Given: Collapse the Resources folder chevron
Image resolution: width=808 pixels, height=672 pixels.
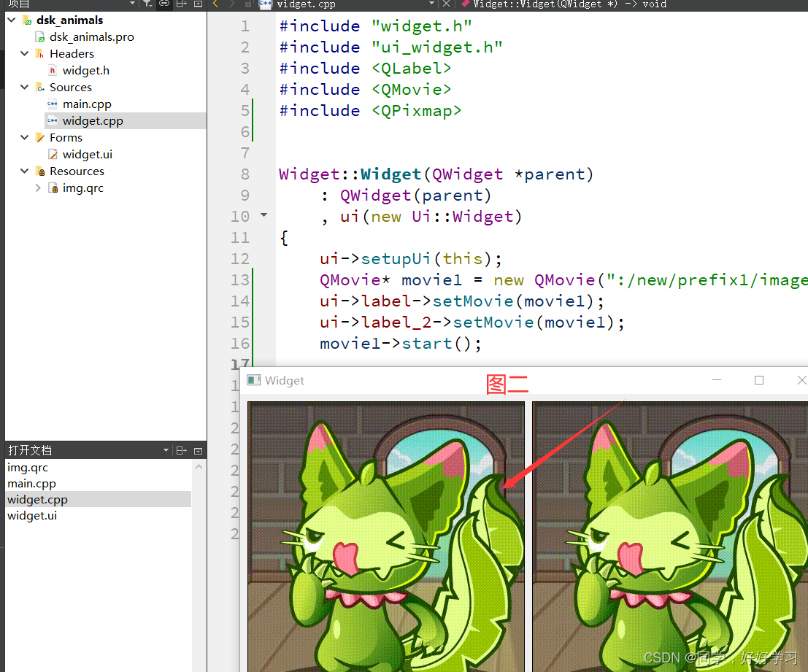Looking at the screenshot, I should tap(24, 171).
